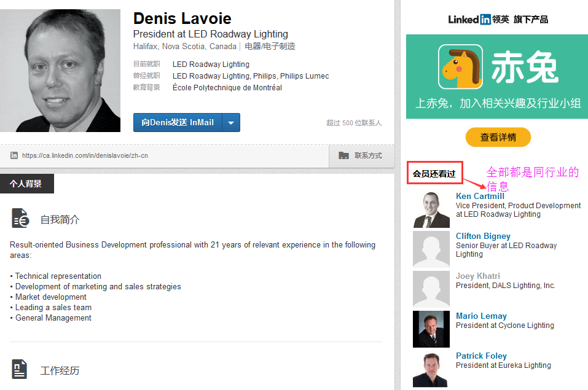Click 'President at Eureka Lighting' text
The image size is (588, 390).
tap(503, 365)
